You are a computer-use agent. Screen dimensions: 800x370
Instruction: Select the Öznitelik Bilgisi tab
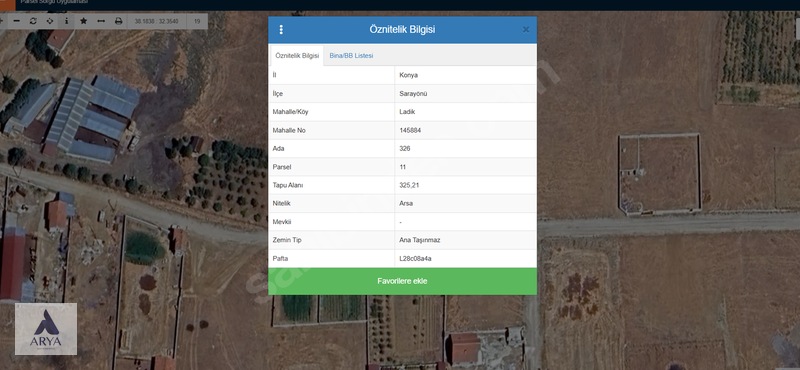(297, 56)
